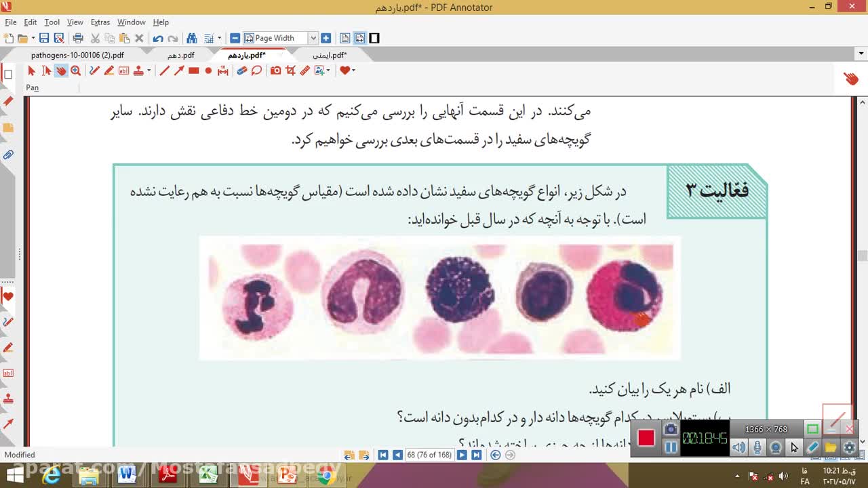Select the Pen annotation tool
The image size is (868, 488).
pos(94,70)
